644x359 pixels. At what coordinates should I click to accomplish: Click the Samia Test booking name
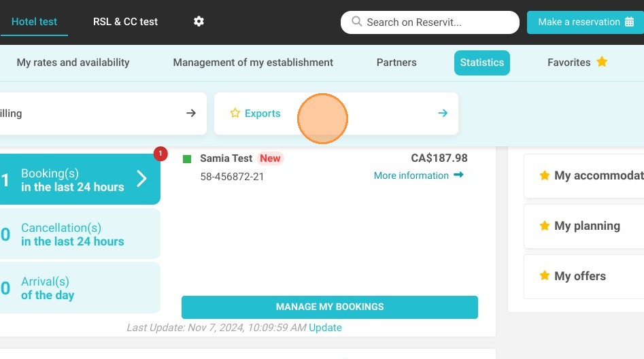pos(226,158)
